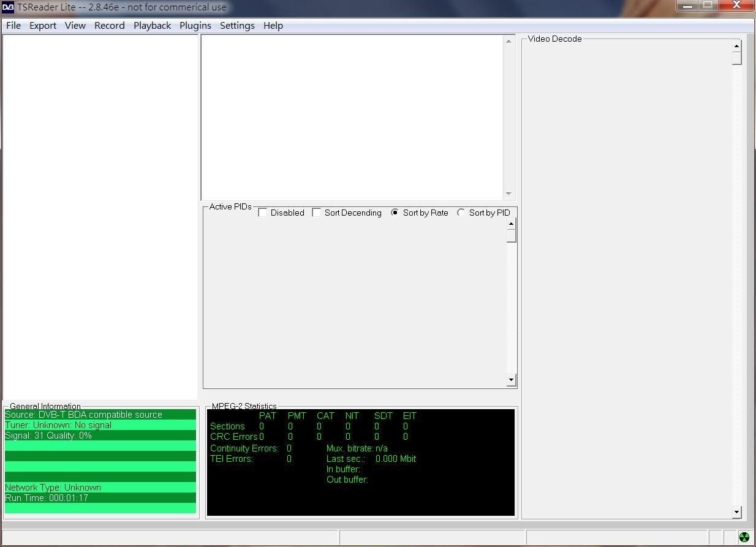Open the Plugins menu
Screen dimensions: 756x547
click(x=195, y=26)
